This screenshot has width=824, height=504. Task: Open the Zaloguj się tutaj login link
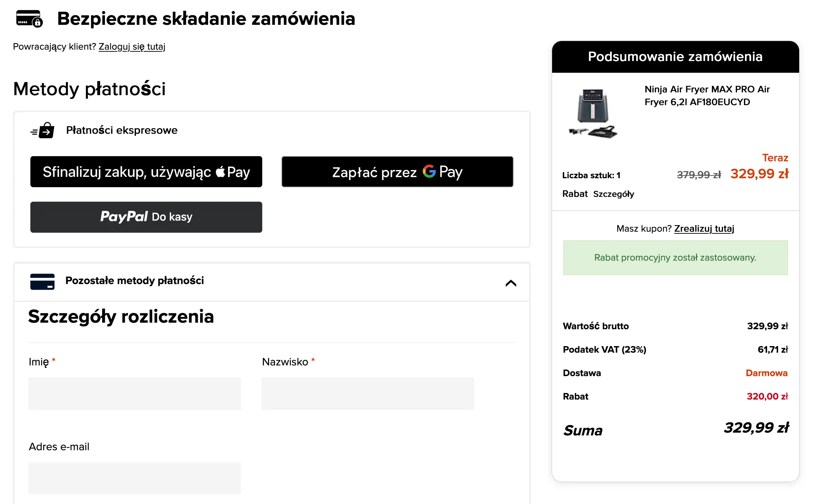pos(132,47)
